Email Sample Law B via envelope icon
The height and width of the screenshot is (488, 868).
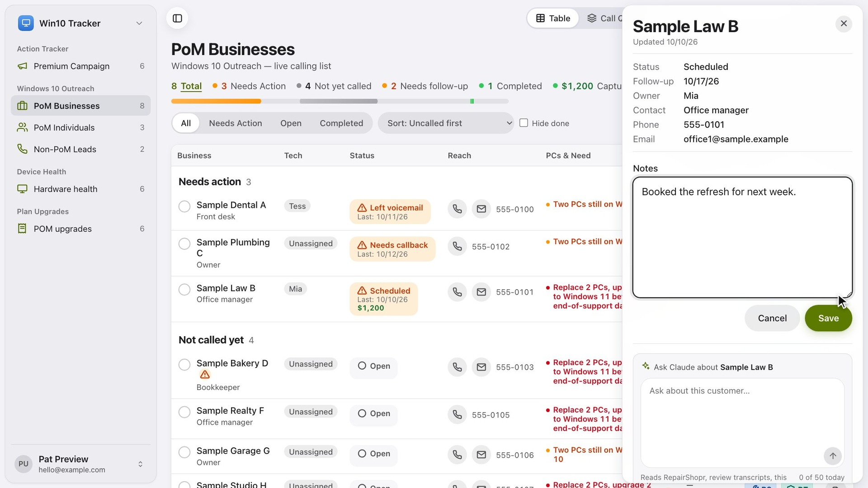pos(481,292)
